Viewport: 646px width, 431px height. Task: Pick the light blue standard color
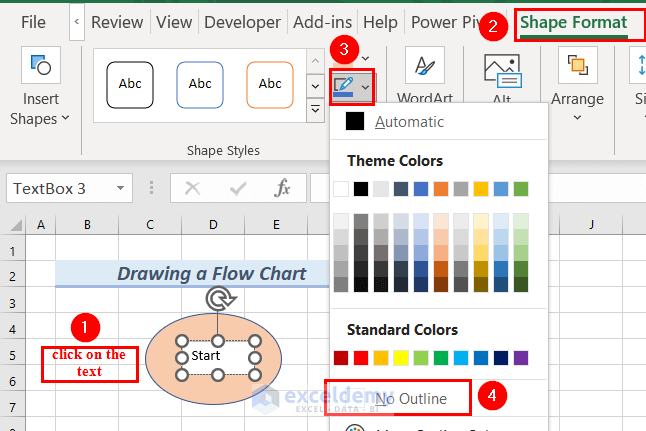[461, 358]
